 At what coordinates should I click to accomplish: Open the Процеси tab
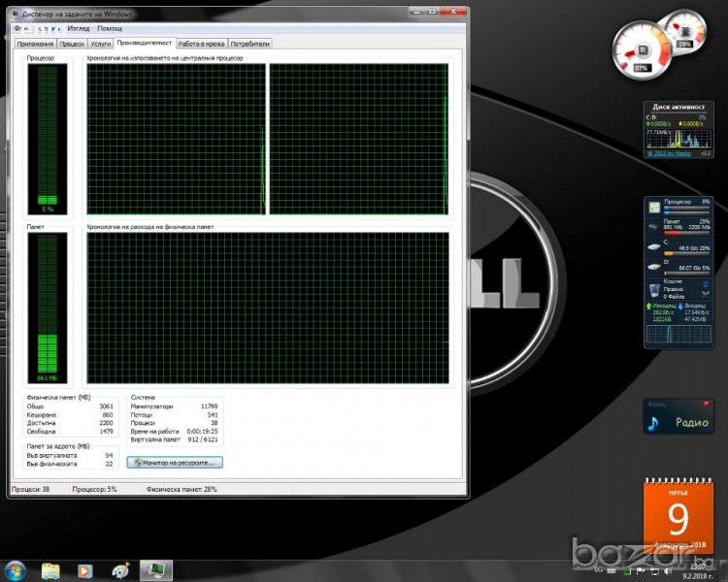click(72, 44)
